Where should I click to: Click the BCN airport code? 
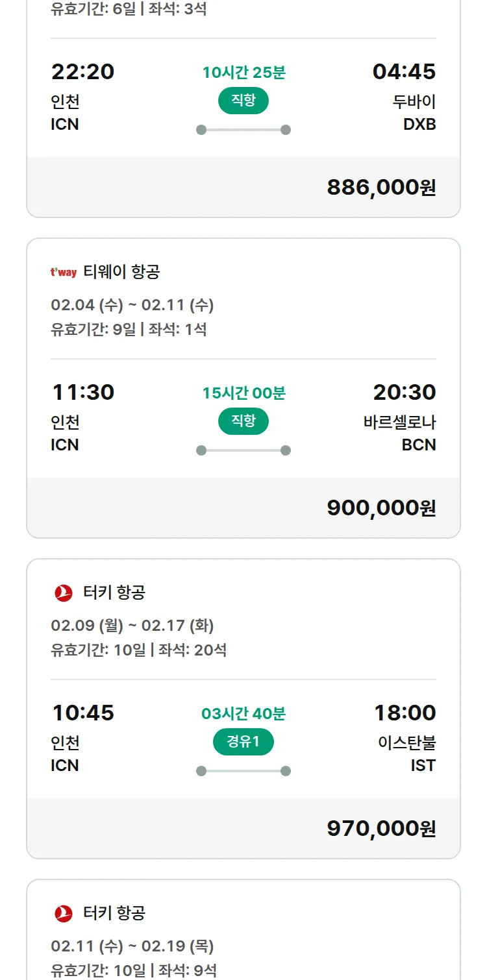click(x=419, y=445)
